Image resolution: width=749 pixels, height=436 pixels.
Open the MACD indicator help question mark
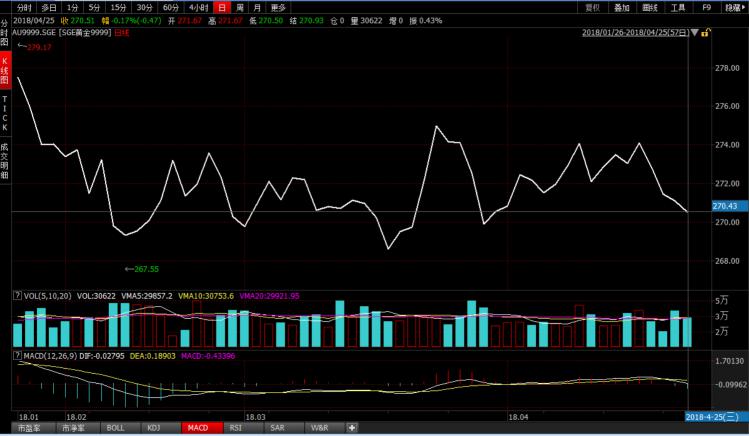17,355
